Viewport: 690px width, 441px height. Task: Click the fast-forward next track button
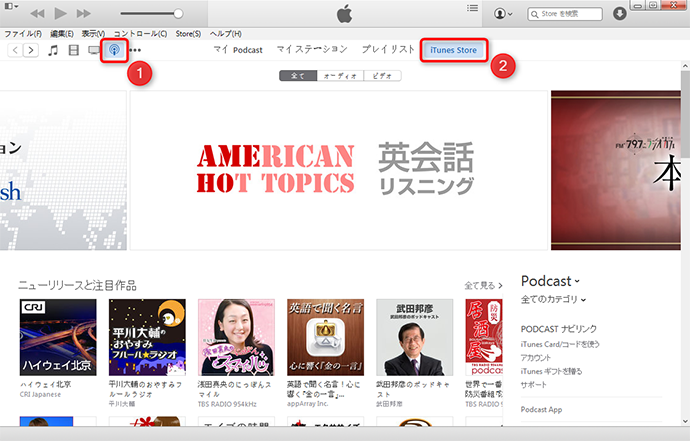(83, 14)
